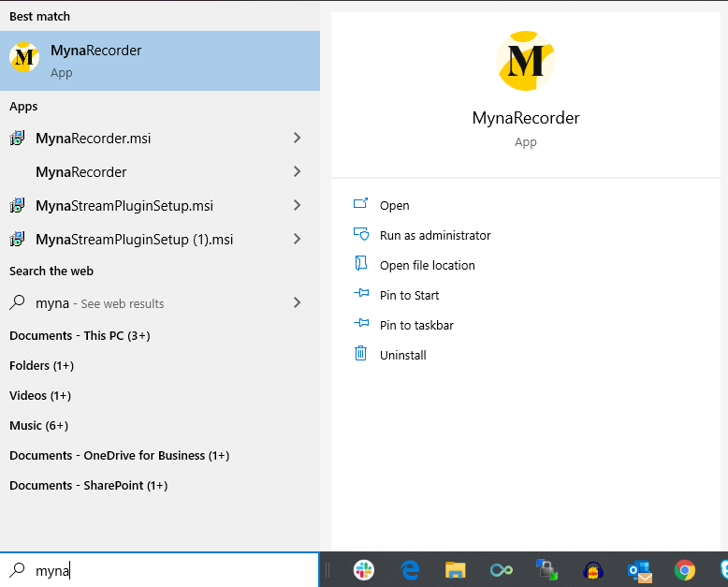Expand options for MynaStreamPluginSetup (1).msi
Viewport: 728px width, 587px height.
click(298, 239)
